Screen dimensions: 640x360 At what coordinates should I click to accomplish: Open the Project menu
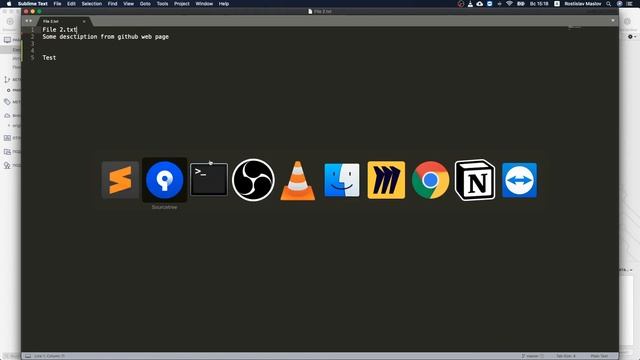point(182,4)
